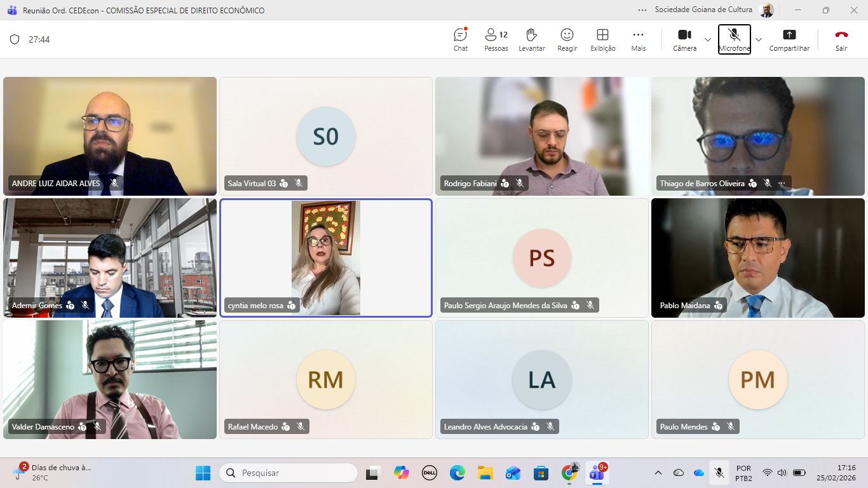Open Microsoft Teams from the taskbar
Image resolution: width=868 pixels, height=488 pixels.
(597, 473)
